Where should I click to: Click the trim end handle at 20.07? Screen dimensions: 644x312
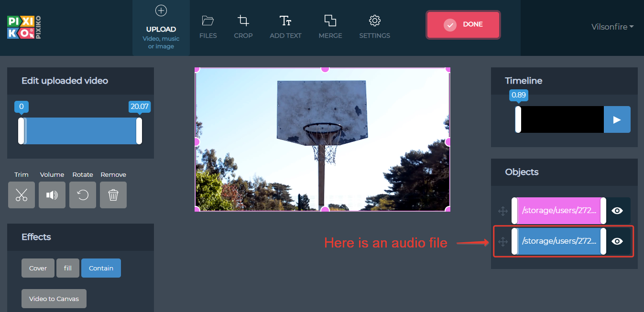139,131
